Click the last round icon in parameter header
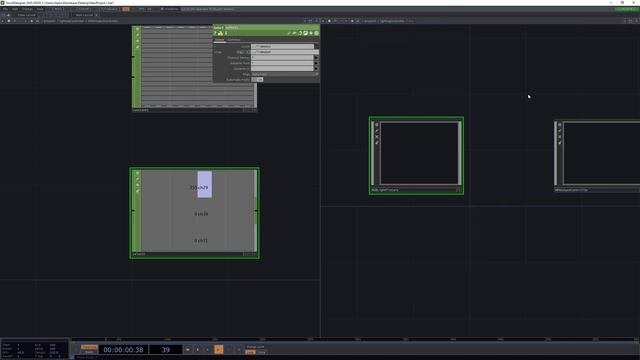Image resolution: width=640 pixels, height=360 pixels. click(316, 33)
